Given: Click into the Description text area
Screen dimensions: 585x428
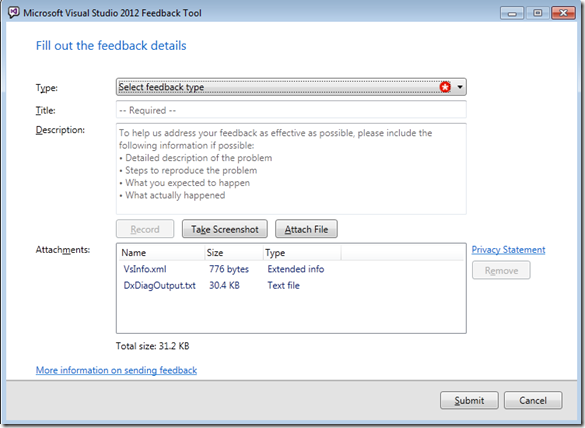Looking at the screenshot, I should tap(291, 169).
